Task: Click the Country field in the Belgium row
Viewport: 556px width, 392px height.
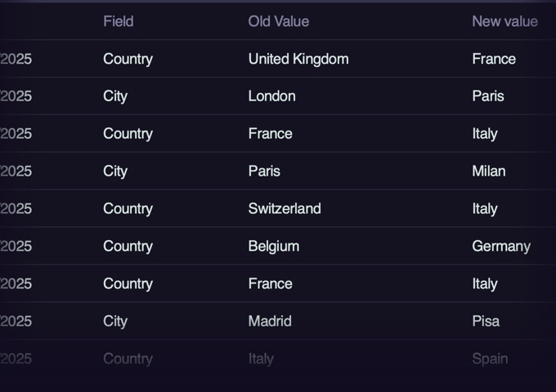Action: (128, 247)
